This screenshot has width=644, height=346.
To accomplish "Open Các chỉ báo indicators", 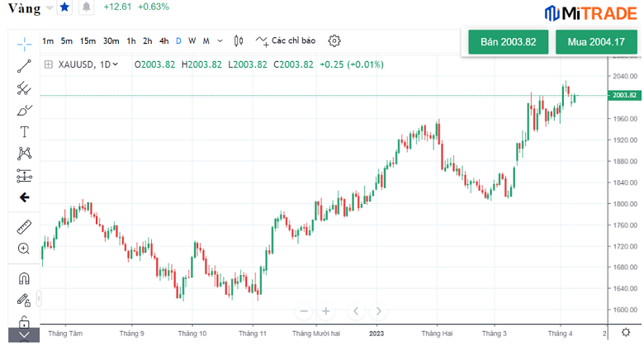I will pos(286,40).
